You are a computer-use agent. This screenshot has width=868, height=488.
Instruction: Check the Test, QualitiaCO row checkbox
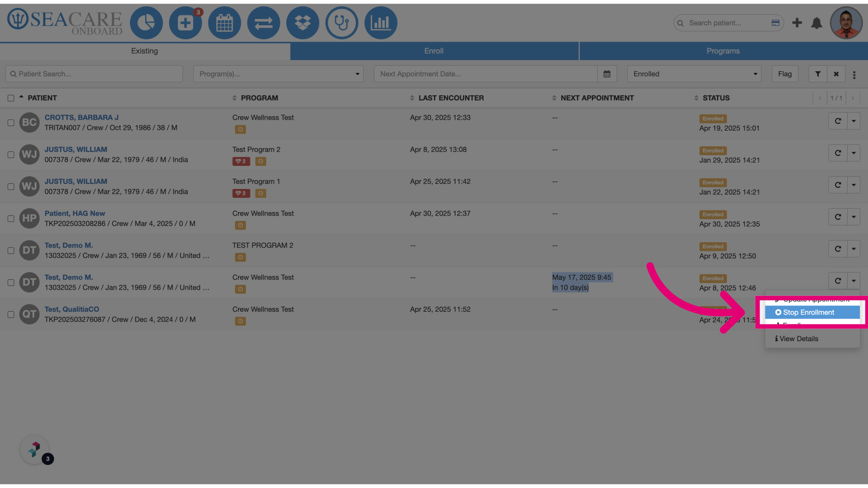11,314
